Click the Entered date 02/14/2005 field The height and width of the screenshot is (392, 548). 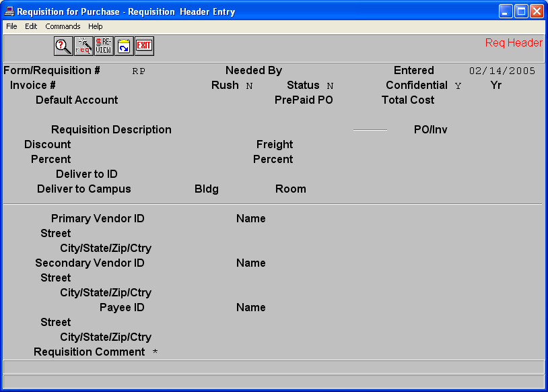(502, 71)
